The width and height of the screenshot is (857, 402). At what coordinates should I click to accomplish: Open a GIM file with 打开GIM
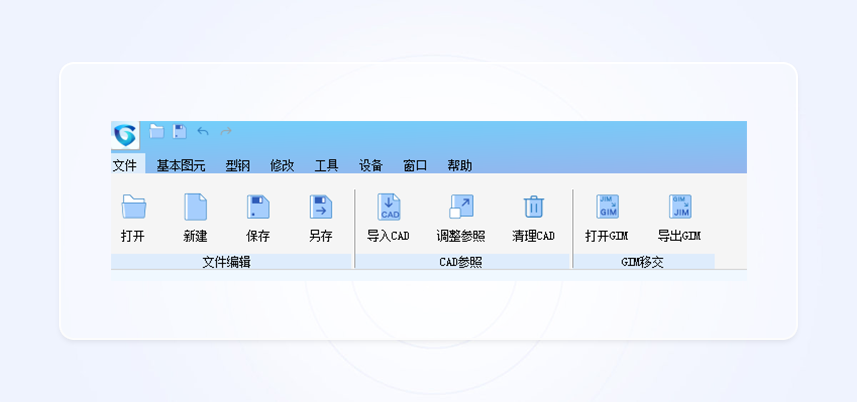coord(607,207)
